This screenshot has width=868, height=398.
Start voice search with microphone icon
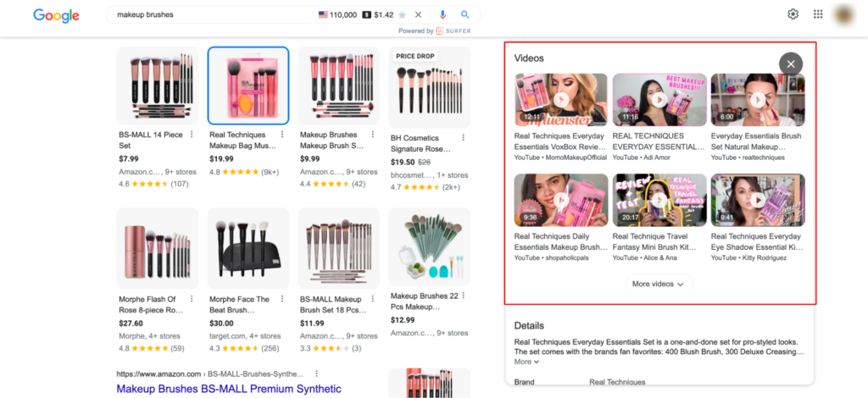click(442, 15)
